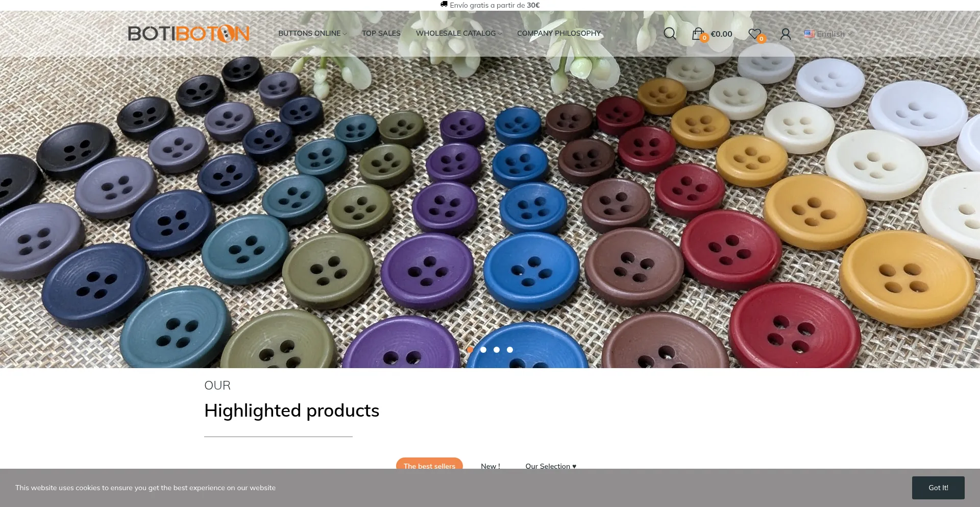Expand the Wholesale Catalog menu

click(x=459, y=33)
